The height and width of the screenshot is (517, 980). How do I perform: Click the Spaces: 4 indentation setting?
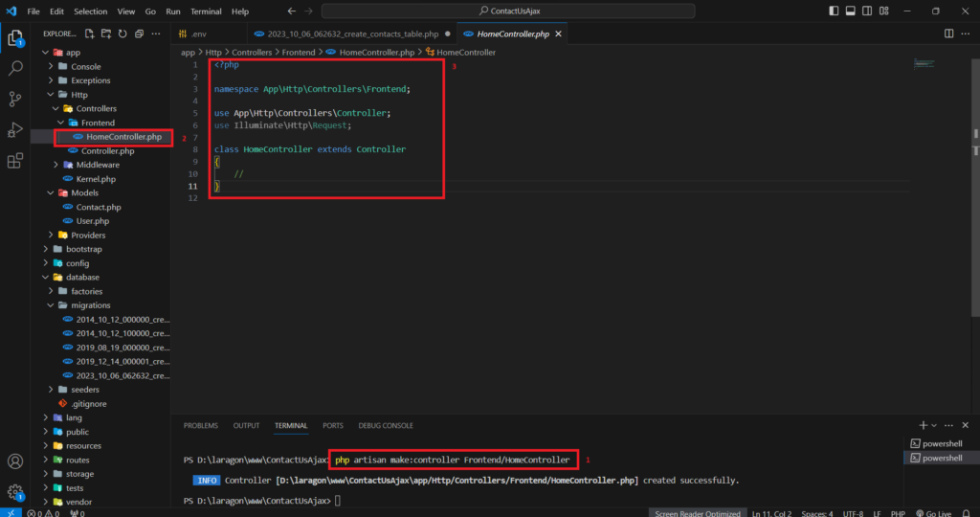tap(817, 513)
